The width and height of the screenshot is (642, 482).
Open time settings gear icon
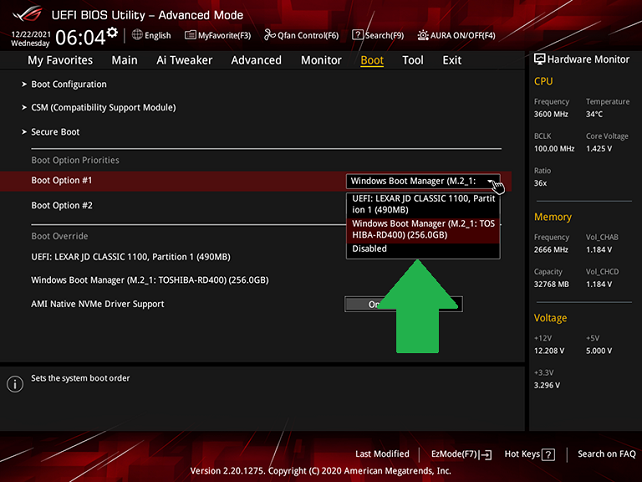click(112, 32)
